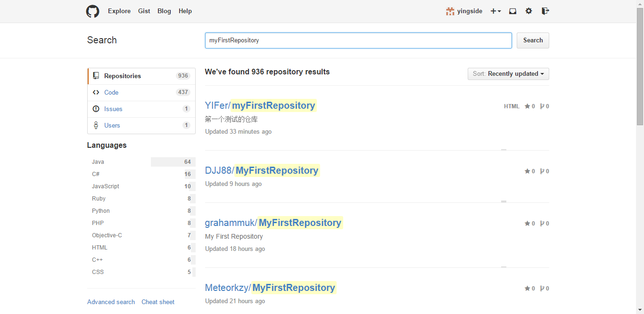
Task: Click the Repositories book icon
Action: click(96, 76)
